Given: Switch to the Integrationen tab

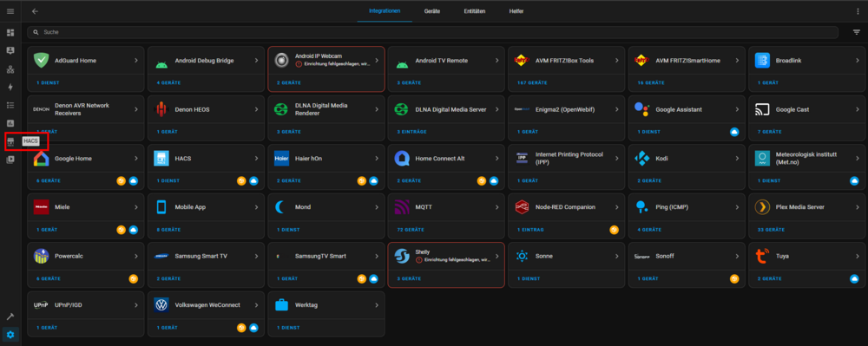Looking at the screenshot, I should (x=385, y=11).
